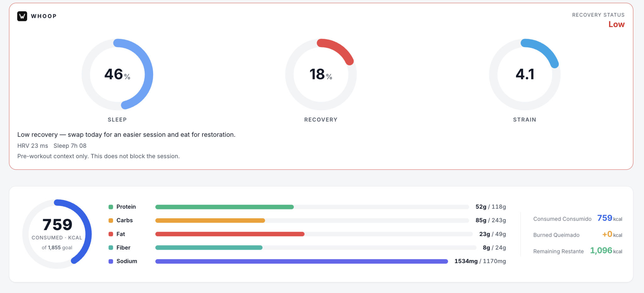
Task: Click the RECOVERY label under the red gauge
Action: pos(321,120)
